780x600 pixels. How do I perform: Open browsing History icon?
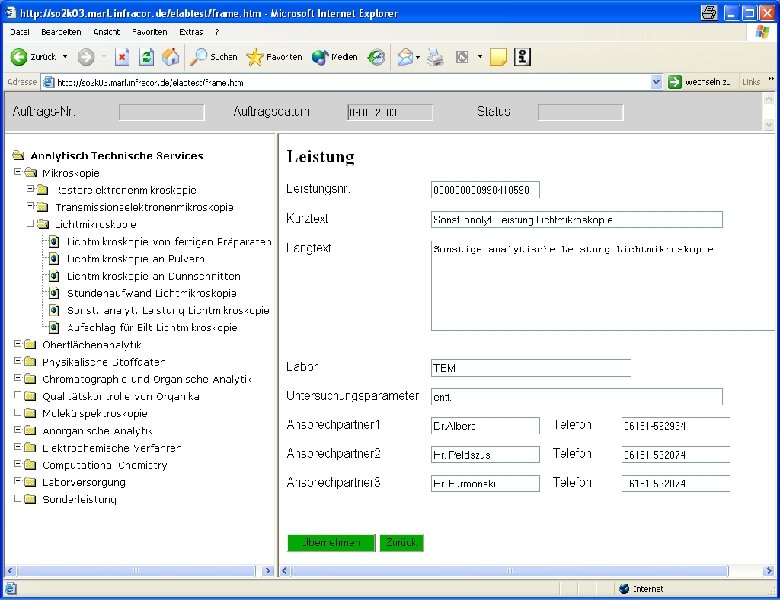(x=377, y=57)
